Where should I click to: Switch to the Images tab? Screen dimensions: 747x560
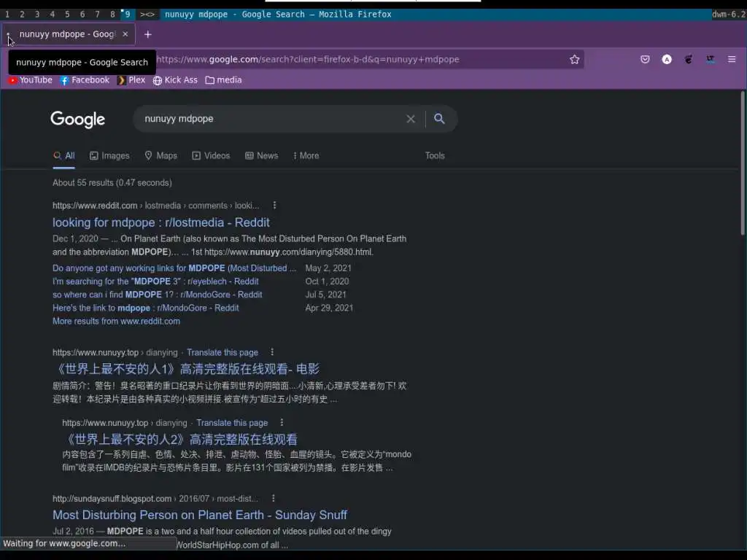[x=109, y=156]
